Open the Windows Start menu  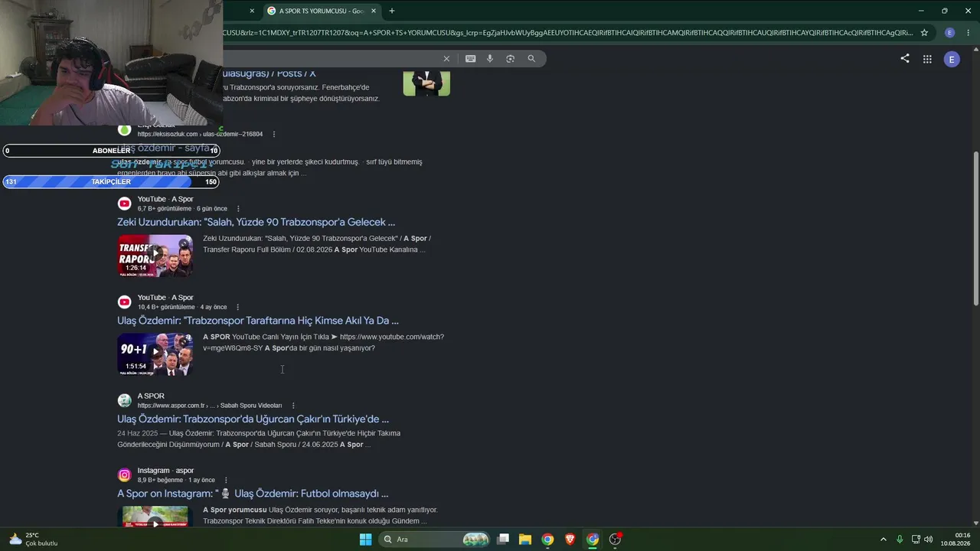(x=366, y=540)
